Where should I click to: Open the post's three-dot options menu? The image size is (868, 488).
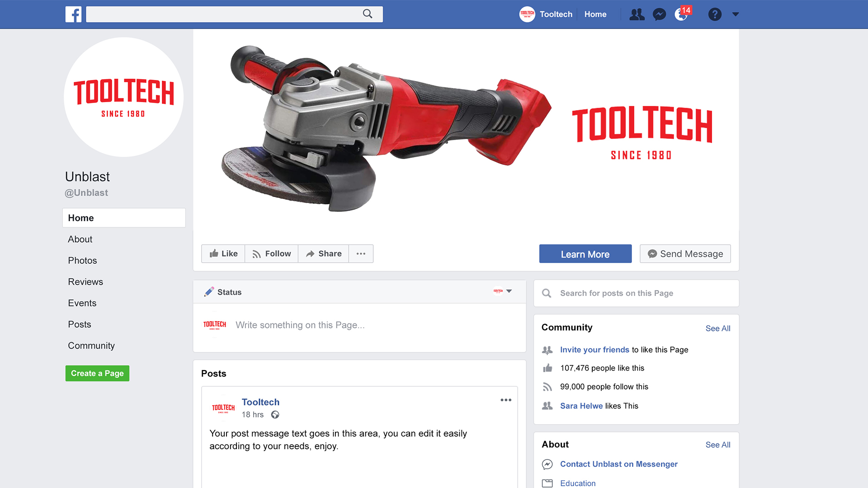point(506,400)
